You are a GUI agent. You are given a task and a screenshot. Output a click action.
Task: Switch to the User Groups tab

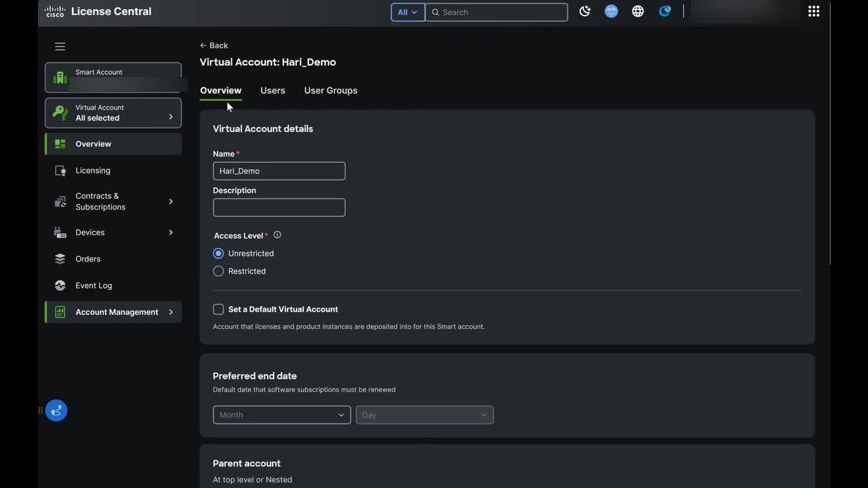pyautogui.click(x=330, y=90)
